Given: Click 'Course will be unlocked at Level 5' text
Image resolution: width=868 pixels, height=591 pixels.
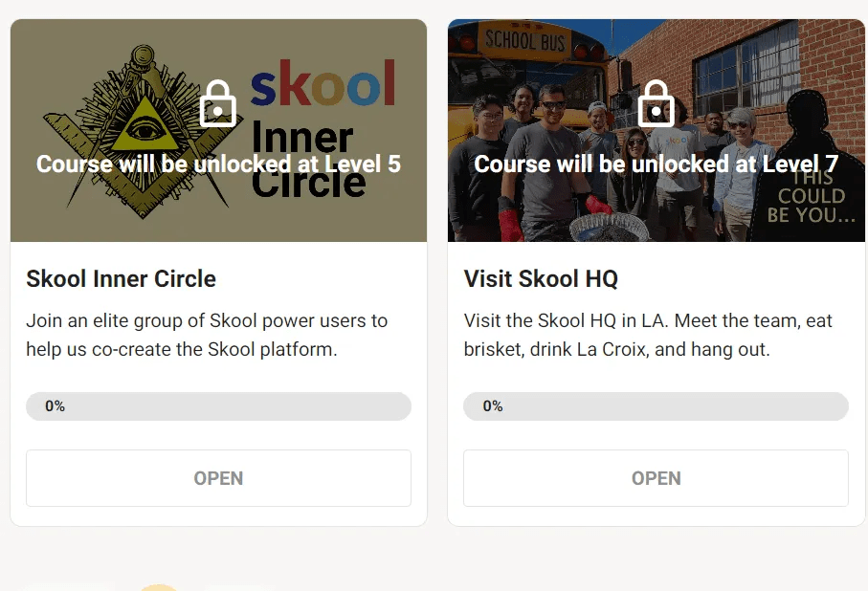Looking at the screenshot, I should pos(218,164).
